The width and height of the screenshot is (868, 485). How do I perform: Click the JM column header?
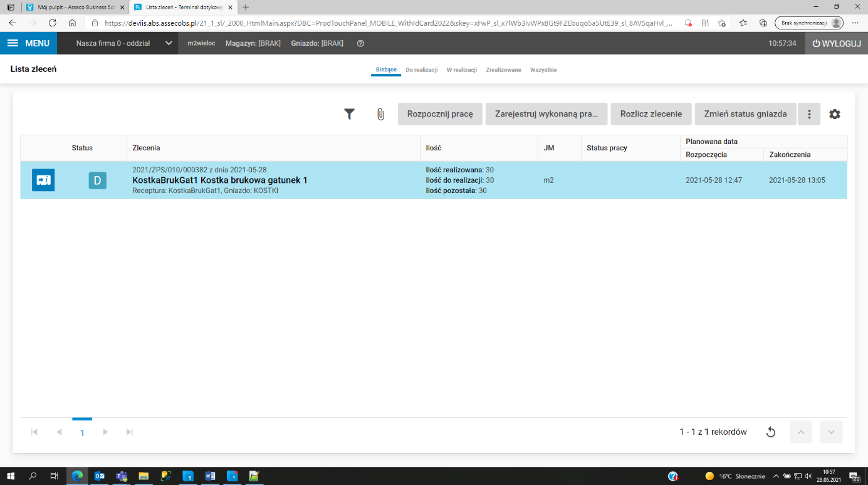560,148
